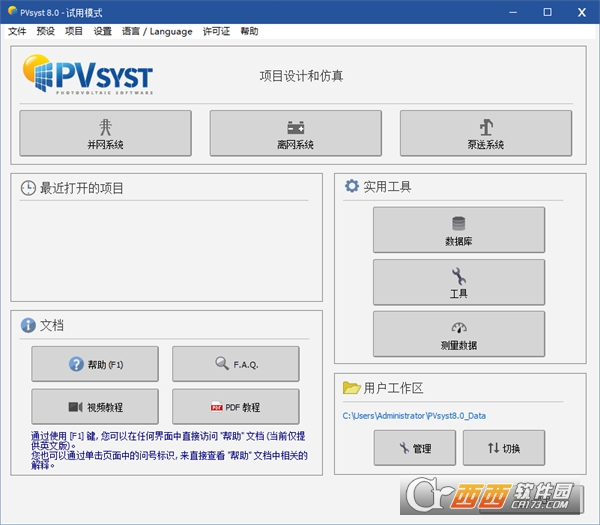Open the 离网系统 standalone system design
The width and height of the screenshot is (600, 525).
coord(295,133)
